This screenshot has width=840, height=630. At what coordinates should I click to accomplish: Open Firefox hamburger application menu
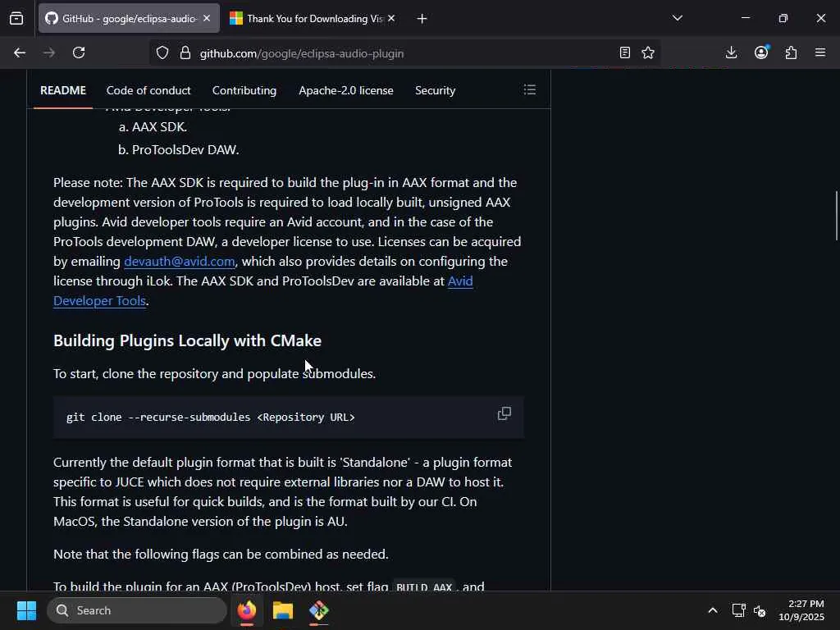pos(820,53)
